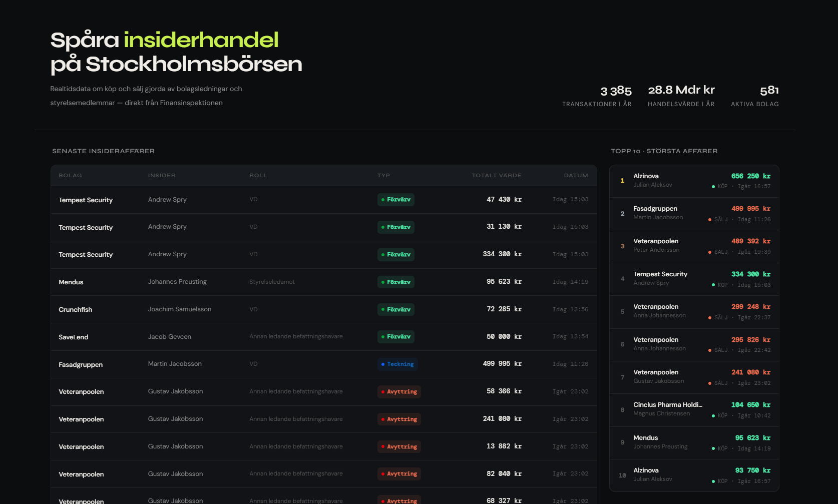Click rank 3 badge beside Veteranpoolen
Image resolution: width=838 pixels, height=504 pixels.
click(622, 246)
